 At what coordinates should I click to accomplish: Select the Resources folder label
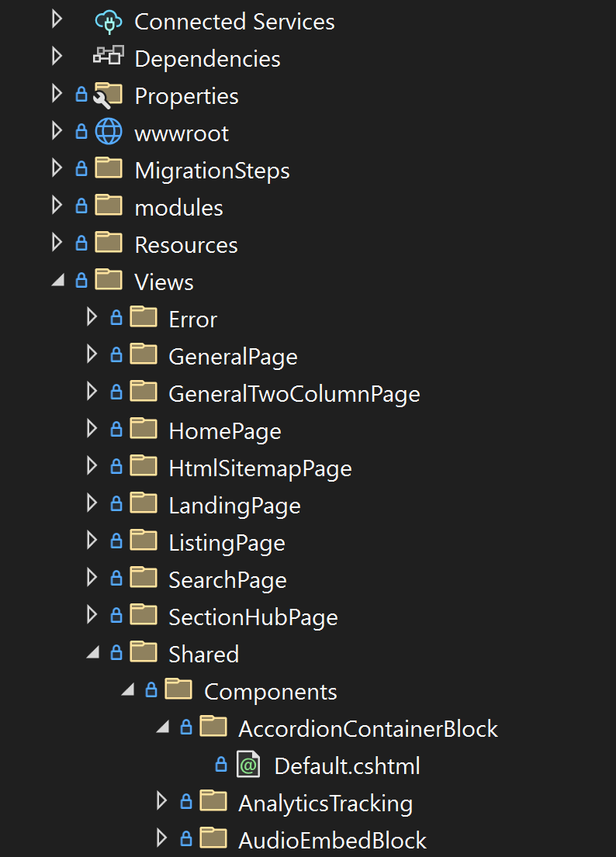pyautogui.click(x=186, y=245)
